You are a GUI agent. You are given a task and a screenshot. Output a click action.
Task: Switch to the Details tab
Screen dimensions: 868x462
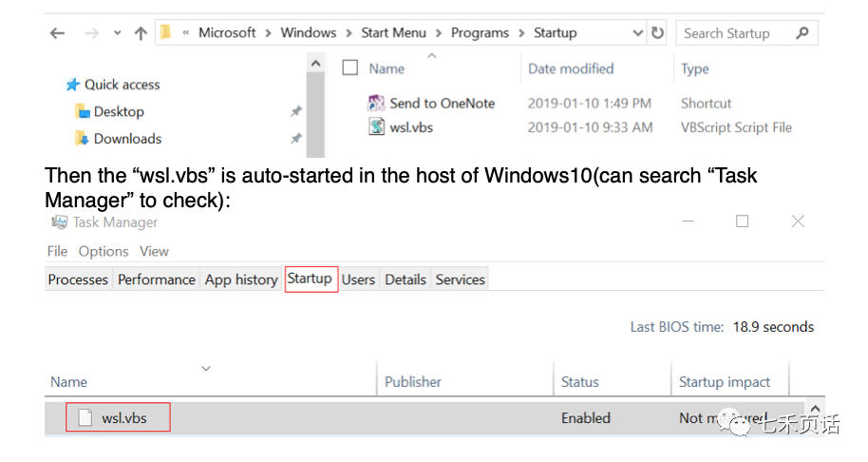[406, 279]
